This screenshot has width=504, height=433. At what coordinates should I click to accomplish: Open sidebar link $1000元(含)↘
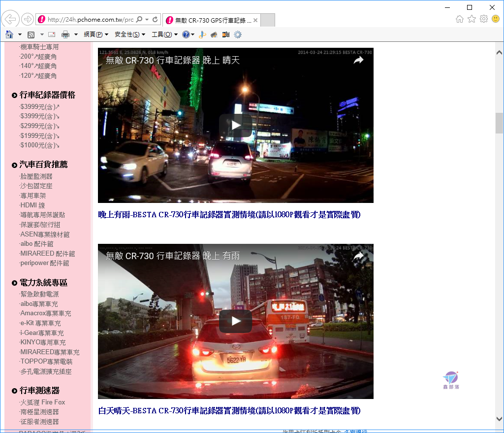tap(39, 145)
